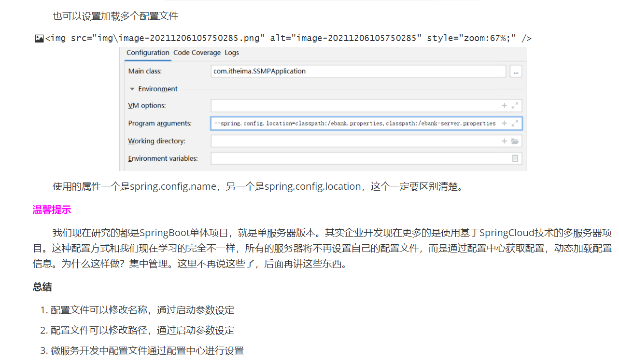
Task: Click list item "配置文件可以修改路径，通过启动参数设定"
Action: click(142, 330)
